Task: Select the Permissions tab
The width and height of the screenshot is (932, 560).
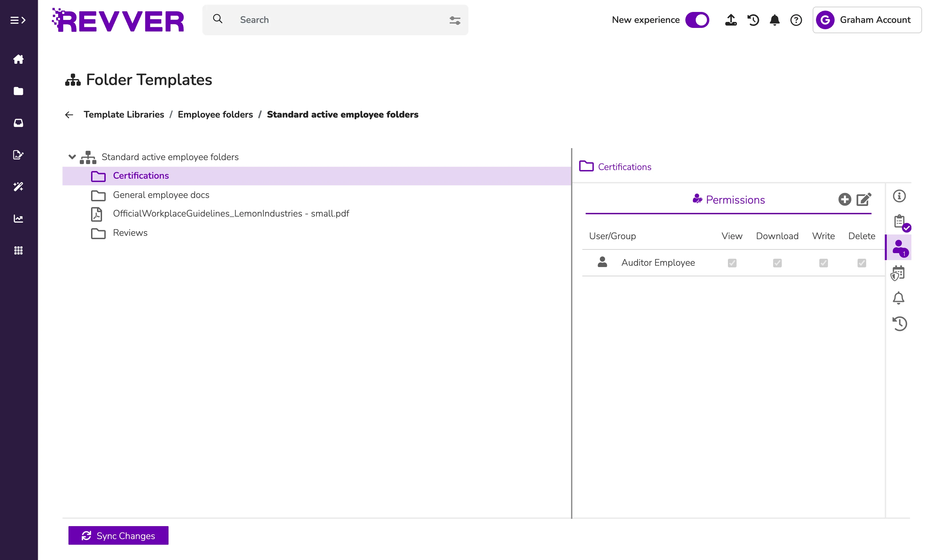Action: [x=729, y=200]
